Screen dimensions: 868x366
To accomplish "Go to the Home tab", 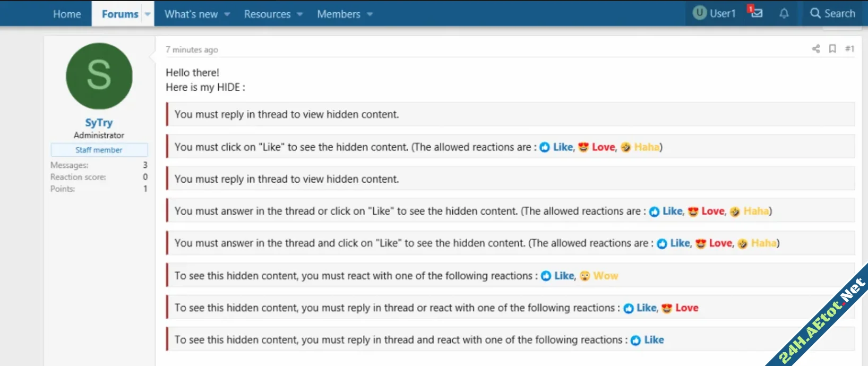I will tap(67, 14).
